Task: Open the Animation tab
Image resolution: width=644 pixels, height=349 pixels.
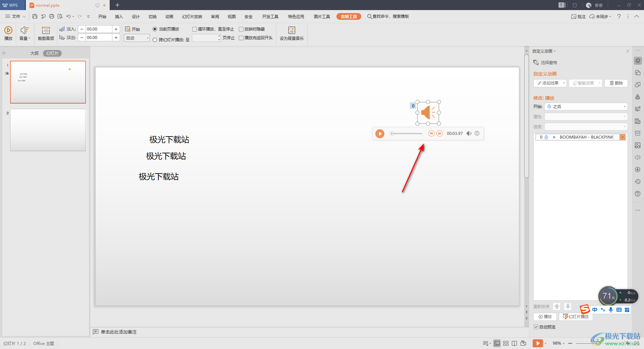Action: (x=169, y=16)
